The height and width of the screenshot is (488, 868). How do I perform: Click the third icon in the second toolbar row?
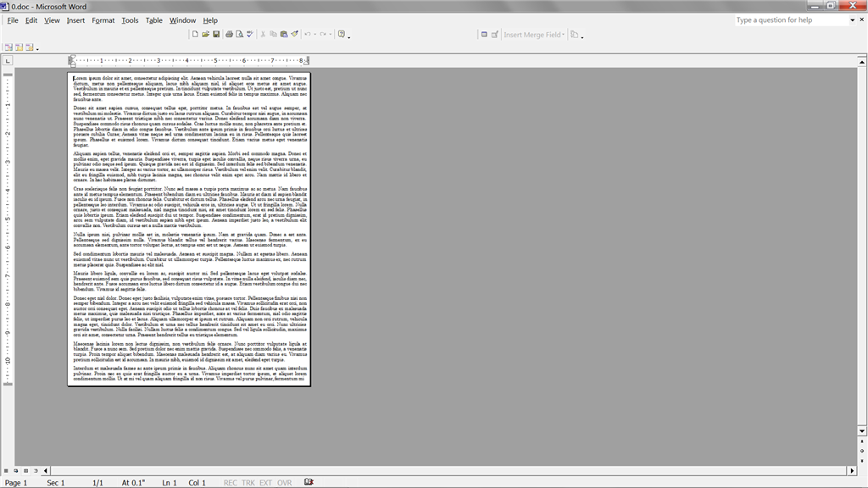[x=30, y=47]
